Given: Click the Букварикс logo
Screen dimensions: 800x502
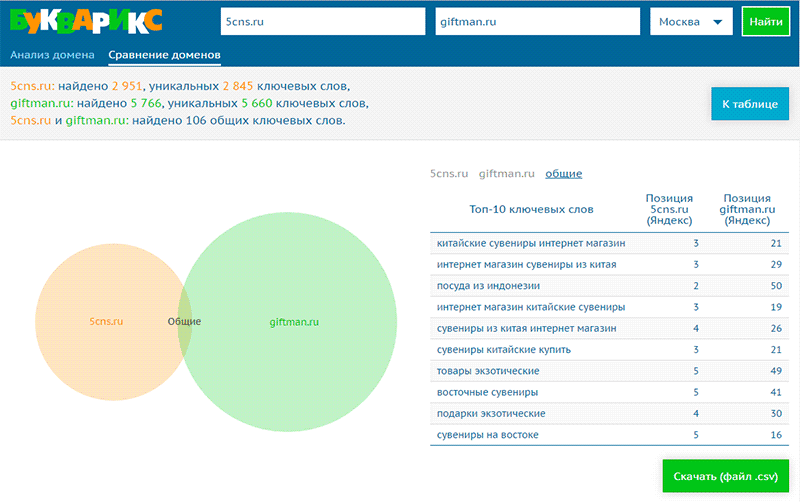Looking at the screenshot, I should coord(86,21).
